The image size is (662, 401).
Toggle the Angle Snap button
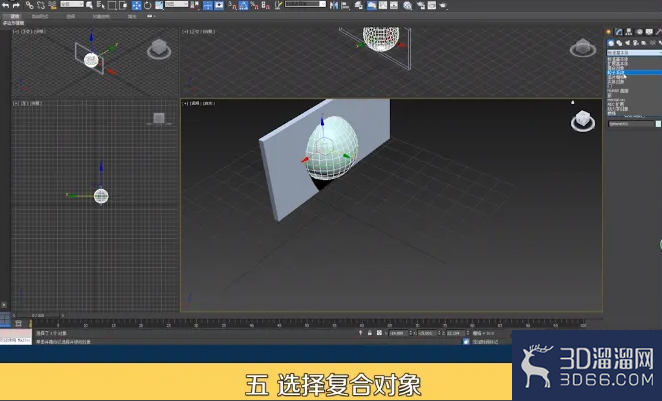[244, 5]
